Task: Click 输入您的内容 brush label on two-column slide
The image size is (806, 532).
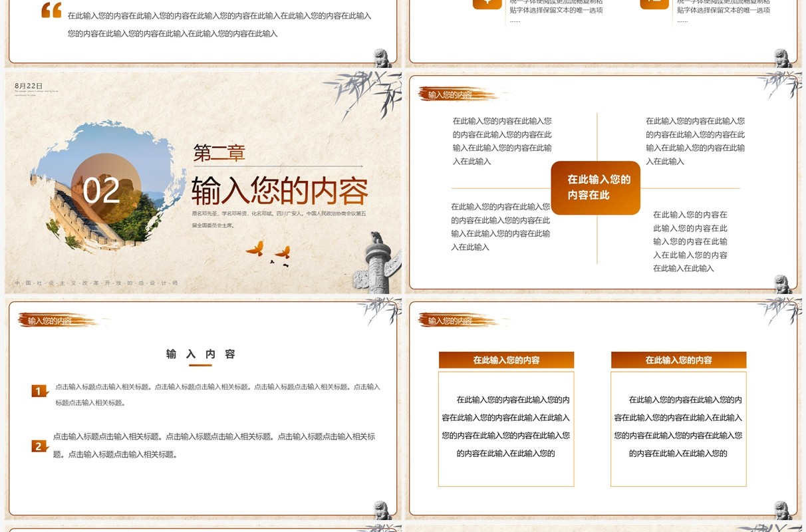Action: pyautogui.click(x=450, y=321)
